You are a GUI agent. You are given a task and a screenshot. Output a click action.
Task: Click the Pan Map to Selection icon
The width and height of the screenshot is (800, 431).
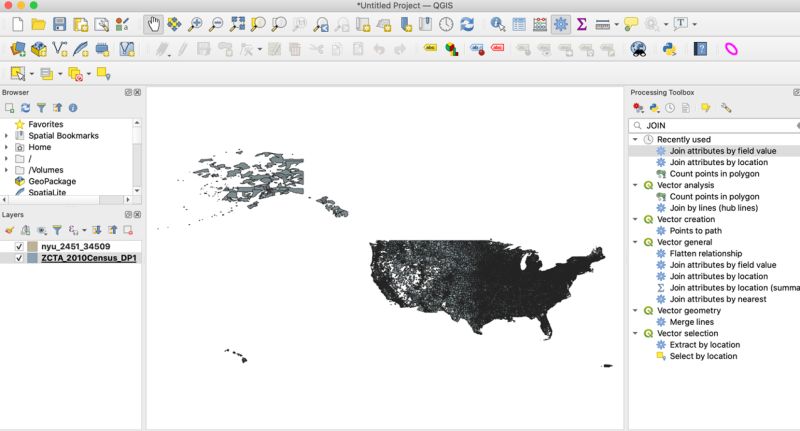(x=174, y=24)
